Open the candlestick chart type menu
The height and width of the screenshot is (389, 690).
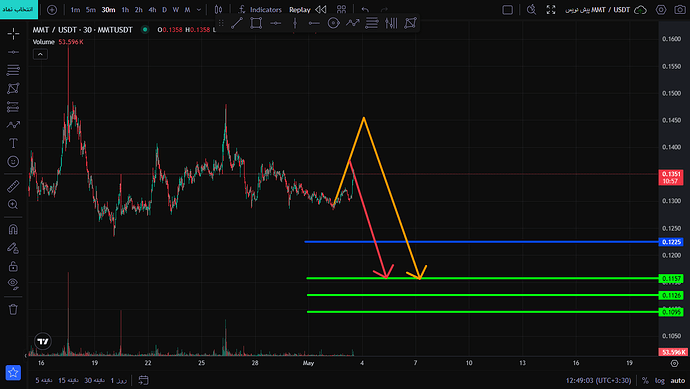[x=218, y=10]
